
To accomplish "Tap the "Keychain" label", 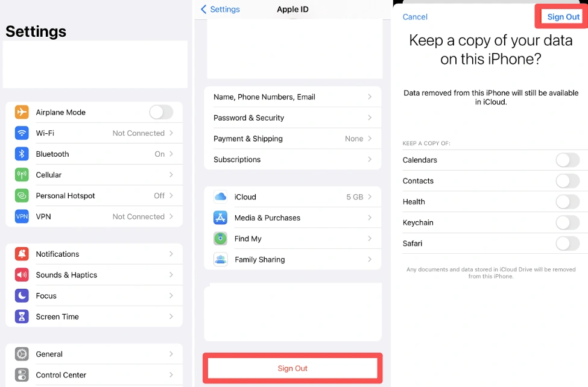I will click(418, 223).
